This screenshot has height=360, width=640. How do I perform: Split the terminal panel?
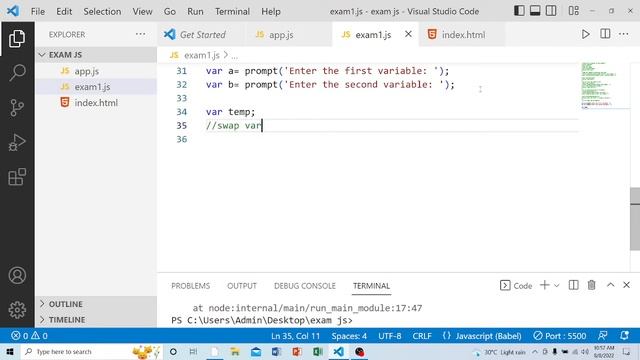pyautogui.click(x=573, y=285)
